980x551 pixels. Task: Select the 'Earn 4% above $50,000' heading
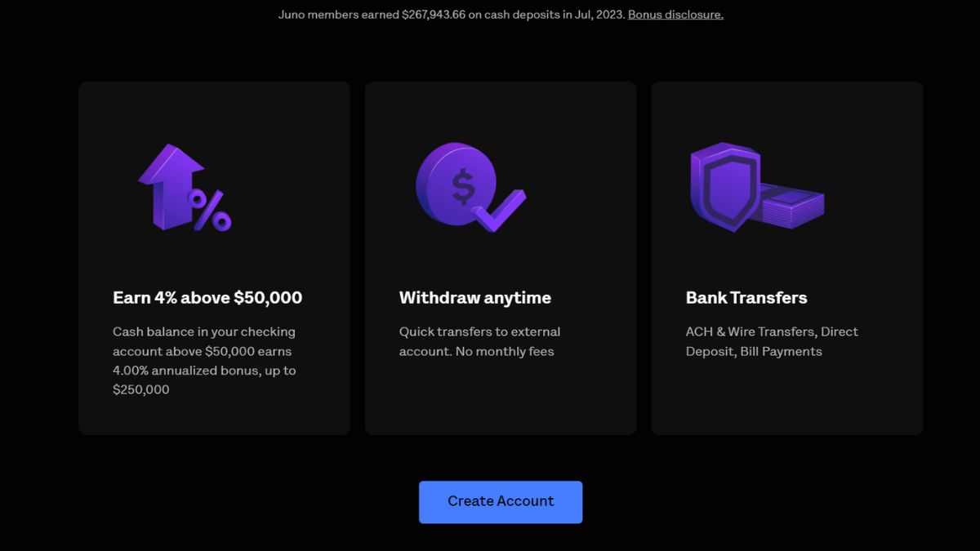click(207, 297)
